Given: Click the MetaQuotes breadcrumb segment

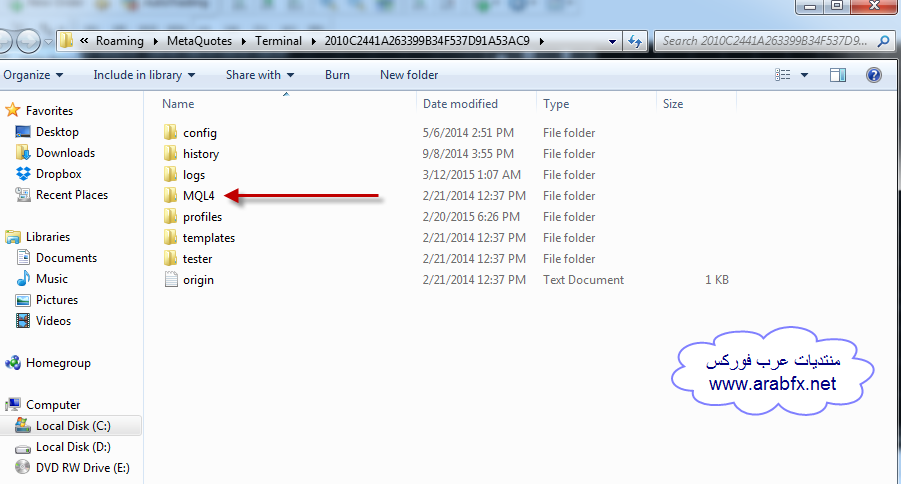Looking at the screenshot, I should pyautogui.click(x=199, y=41).
